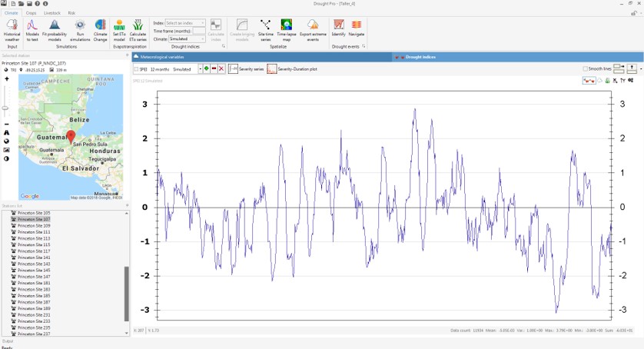Expand the SPEI series selector arrow
This screenshot has width=644, height=349.
click(x=201, y=69)
